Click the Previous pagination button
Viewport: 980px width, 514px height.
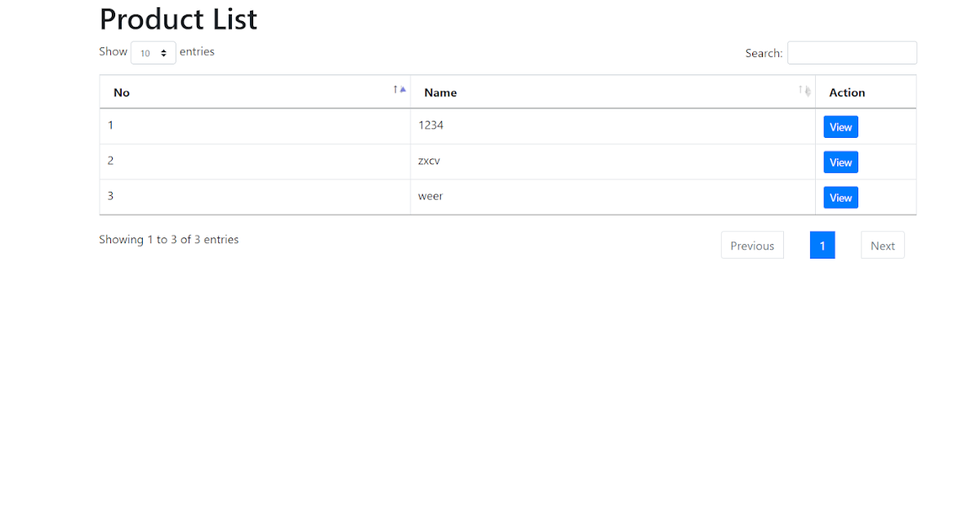click(751, 245)
